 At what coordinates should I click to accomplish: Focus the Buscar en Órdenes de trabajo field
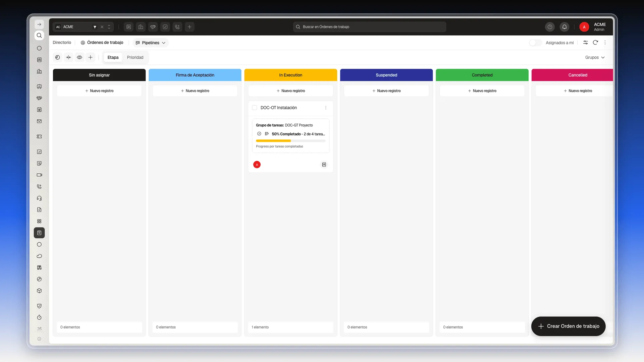(370, 27)
